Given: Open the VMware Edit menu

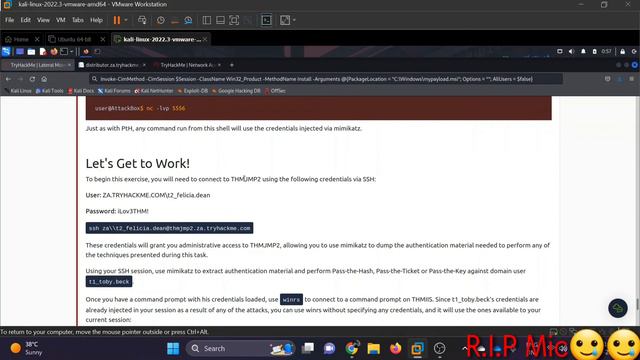Looking at the screenshot, I should [26, 20].
